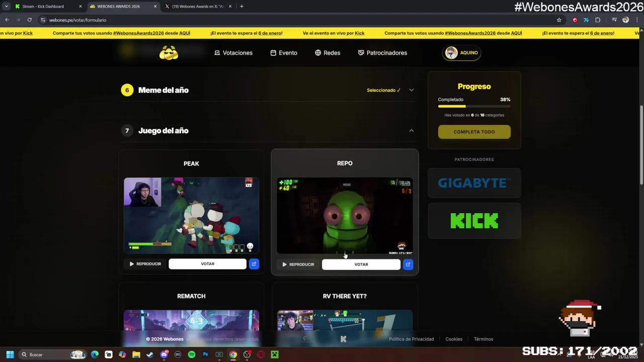Switch to WEBONES AWARDS 2026 tab

(123, 7)
